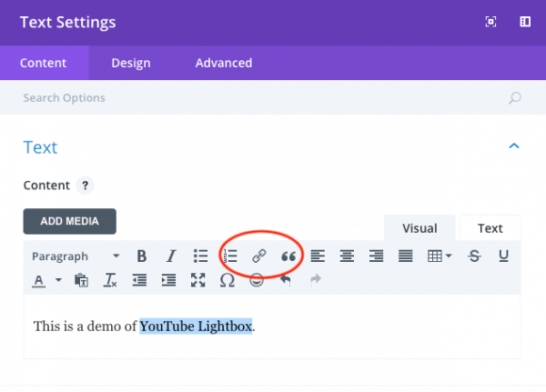
Task: Click the ADD MEDIA button
Action: tap(69, 221)
